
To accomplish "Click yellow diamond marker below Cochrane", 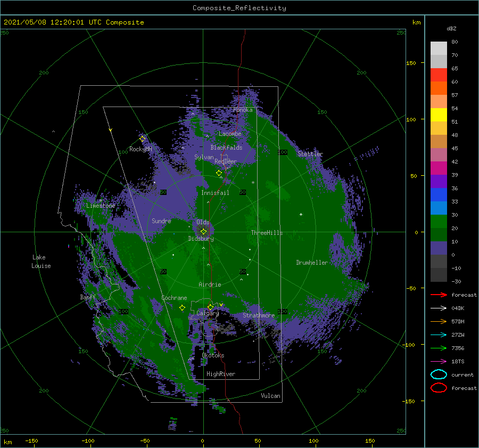I will [x=182, y=308].
